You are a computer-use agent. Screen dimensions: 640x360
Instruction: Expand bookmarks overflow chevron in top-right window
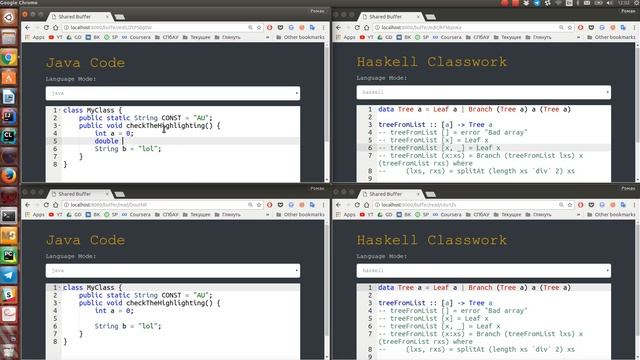[578, 37]
